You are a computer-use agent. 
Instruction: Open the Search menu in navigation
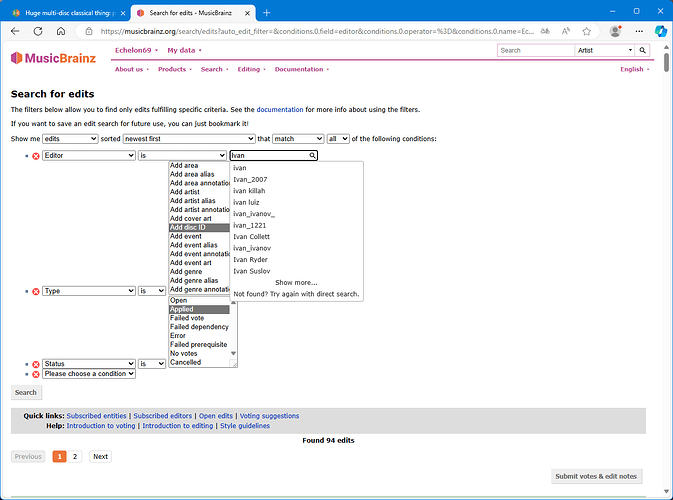[x=215, y=69]
